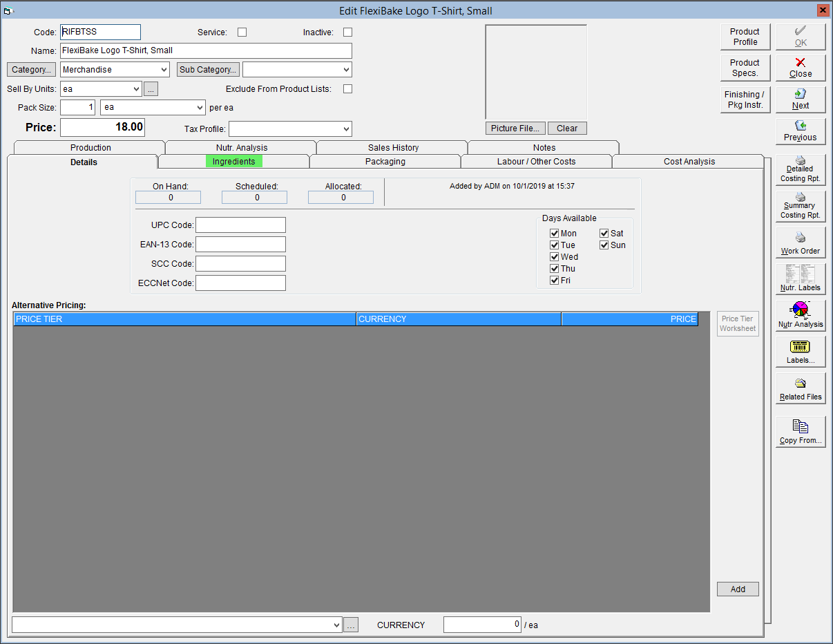Uncheck Sat in Days Available
This screenshot has height=644, width=833.
(x=604, y=234)
